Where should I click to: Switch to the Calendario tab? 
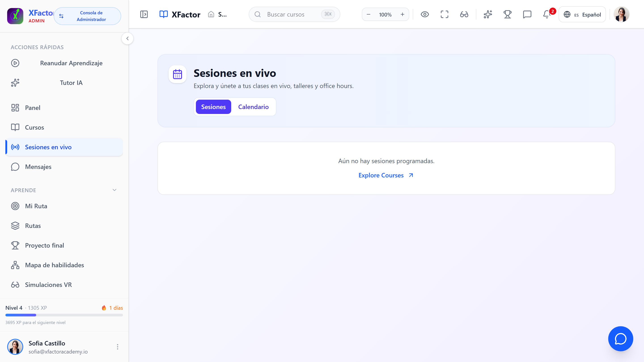(x=253, y=107)
